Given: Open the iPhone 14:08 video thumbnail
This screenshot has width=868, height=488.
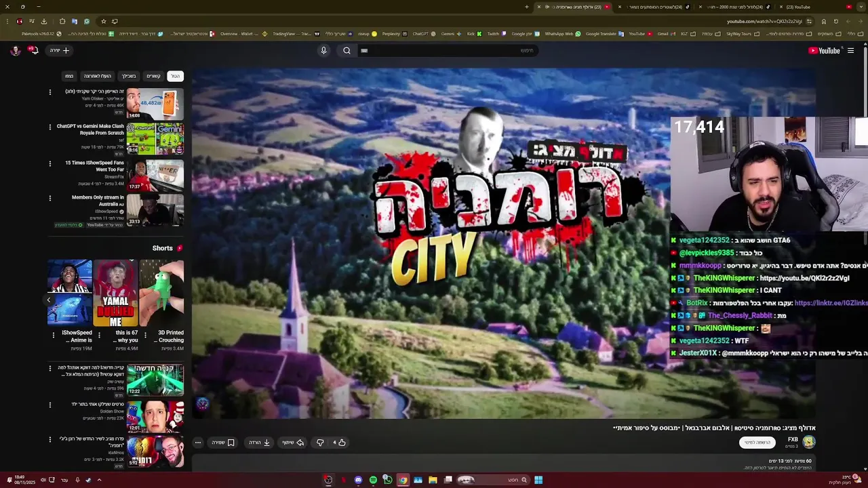Looking at the screenshot, I should coord(155,104).
